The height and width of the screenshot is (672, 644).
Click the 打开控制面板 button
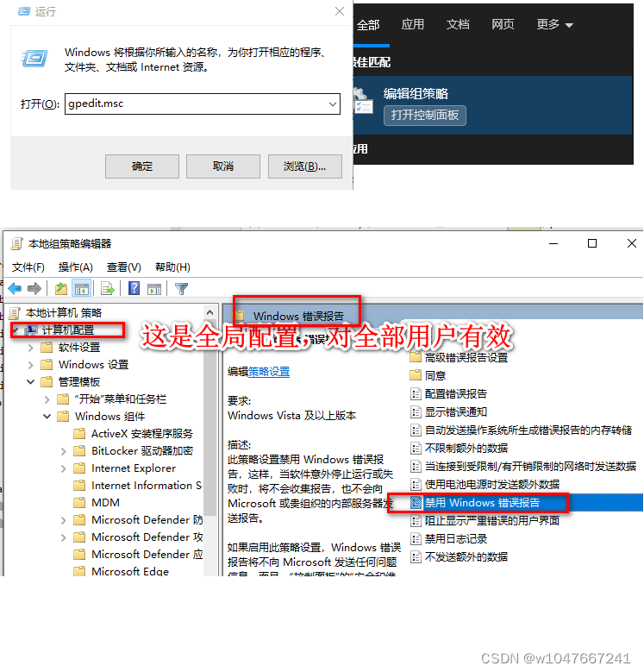[425, 116]
